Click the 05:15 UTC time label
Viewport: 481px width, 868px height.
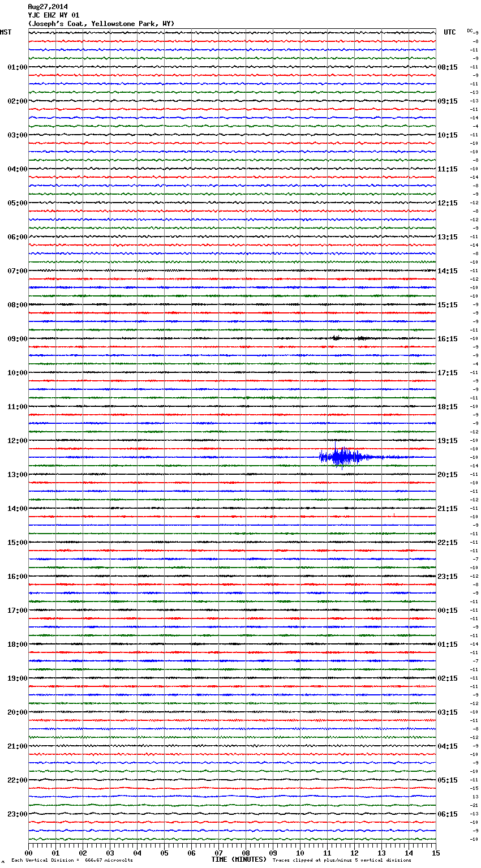click(x=448, y=780)
